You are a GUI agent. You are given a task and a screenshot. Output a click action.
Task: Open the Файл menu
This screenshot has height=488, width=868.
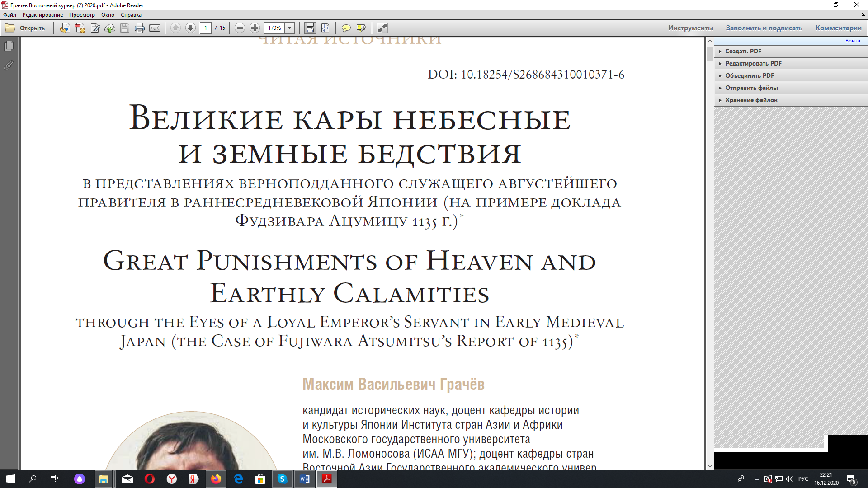click(9, 15)
